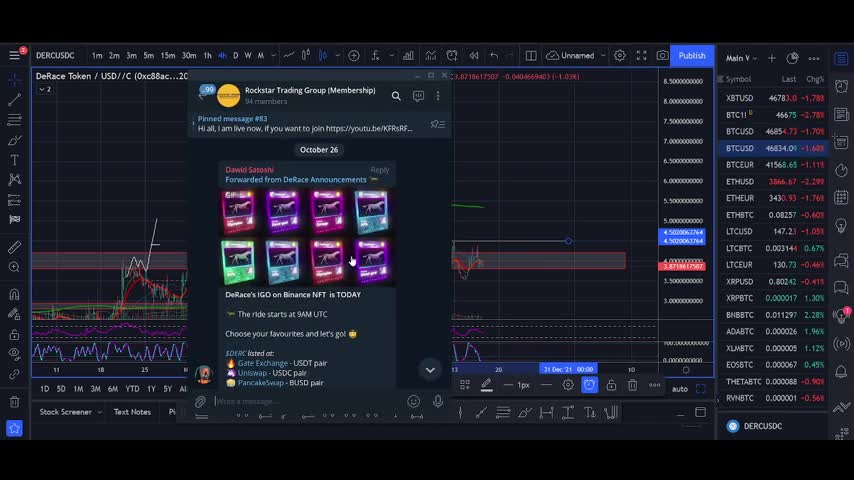Open the indicators fx menu
This screenshot has height=480, width=854.
click(x=375, y=56)
